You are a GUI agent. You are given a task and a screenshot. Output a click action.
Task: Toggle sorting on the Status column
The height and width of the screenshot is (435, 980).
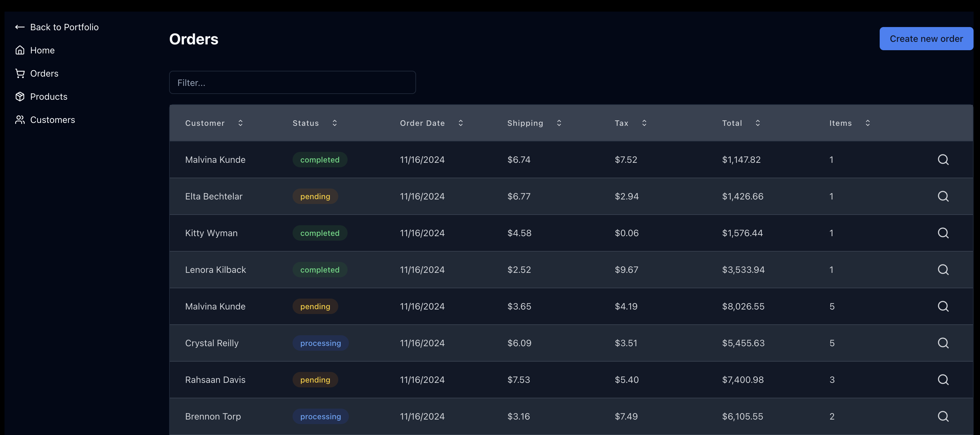[x=334, y=123]
